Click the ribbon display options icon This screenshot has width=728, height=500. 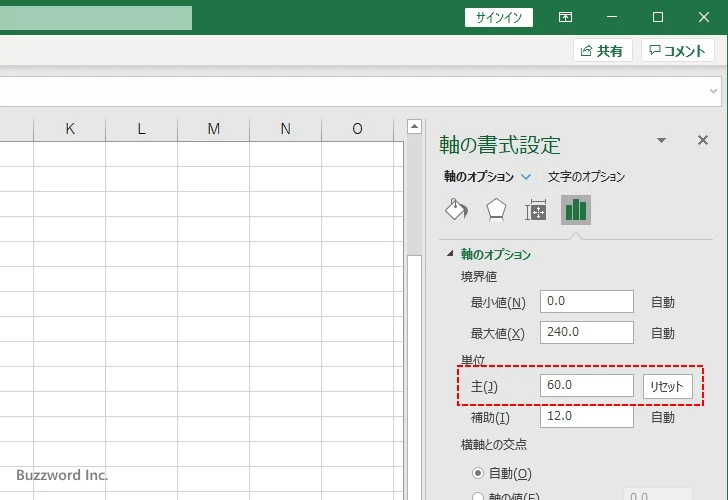[x=566, y=17]
